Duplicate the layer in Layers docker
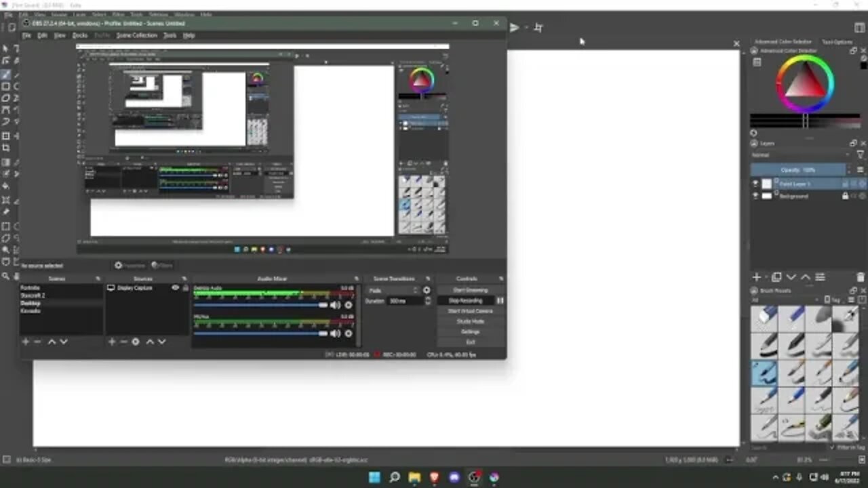The image size is (868, 488). coord(776,277)
